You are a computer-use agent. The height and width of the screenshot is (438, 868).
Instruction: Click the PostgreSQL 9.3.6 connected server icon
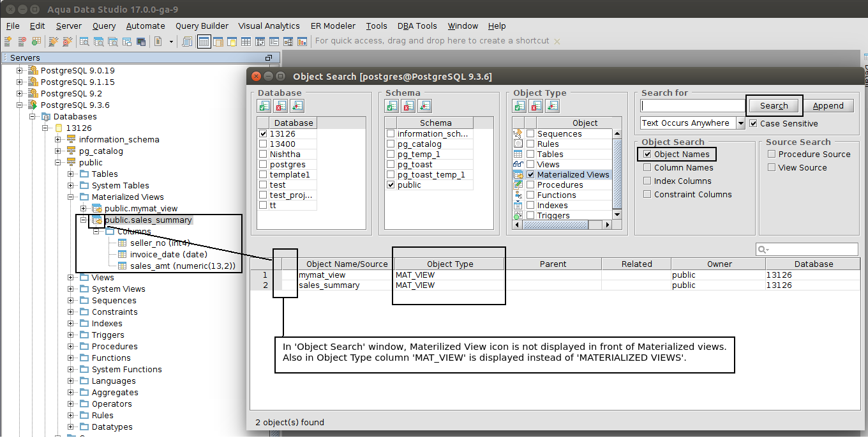point(33,105)
